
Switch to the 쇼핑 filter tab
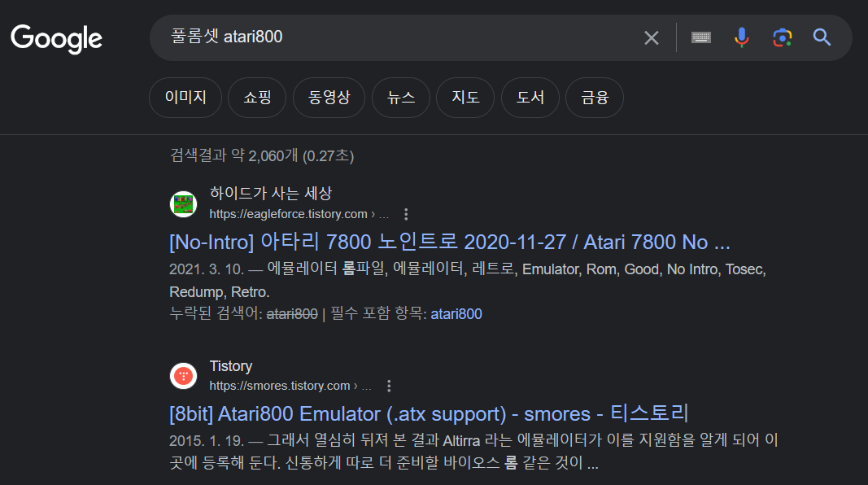257,98
